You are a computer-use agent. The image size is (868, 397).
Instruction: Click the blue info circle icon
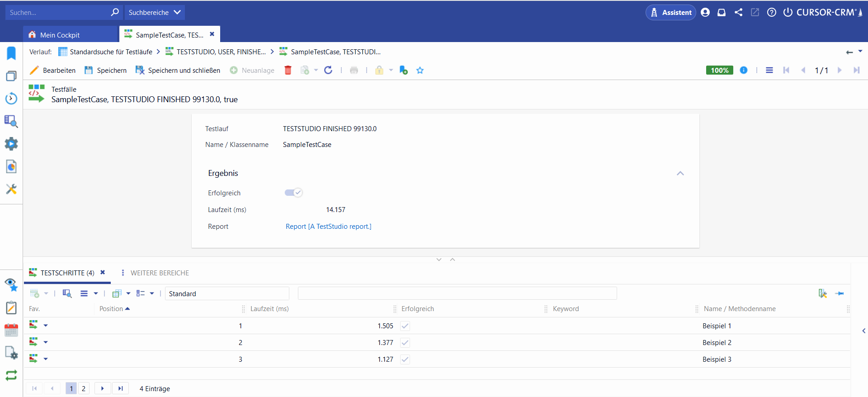pos(744,70)
